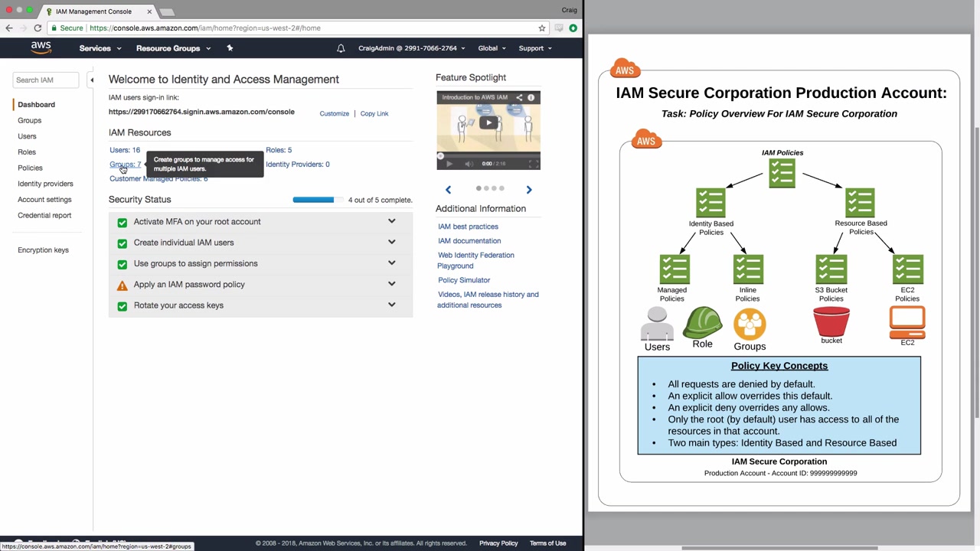Open CraigAdmin account dropdown
The height and width of the screenshot is (551, 980).
click(411, 48)
